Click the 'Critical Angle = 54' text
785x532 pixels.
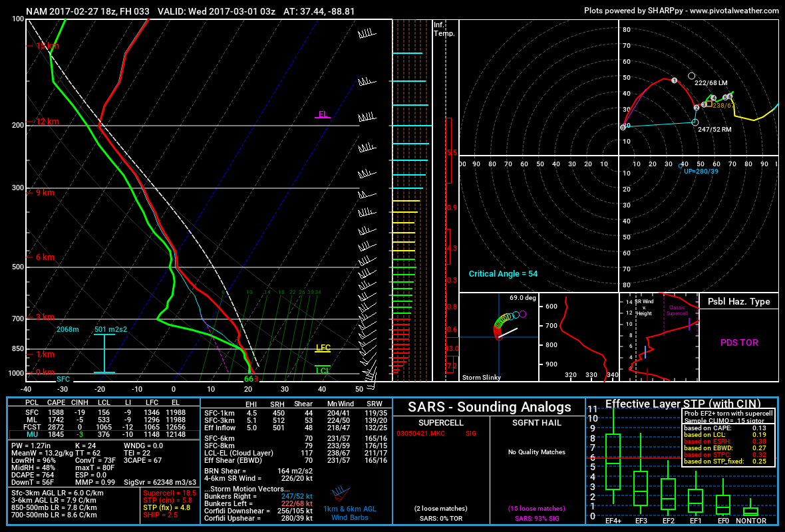click(x=503, y=274)
